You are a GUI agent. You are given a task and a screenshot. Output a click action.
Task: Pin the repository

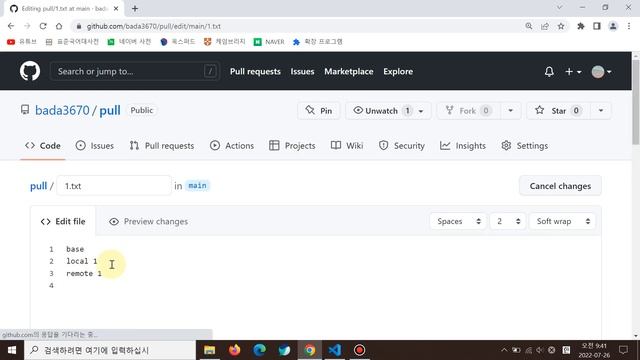[319, 111]
